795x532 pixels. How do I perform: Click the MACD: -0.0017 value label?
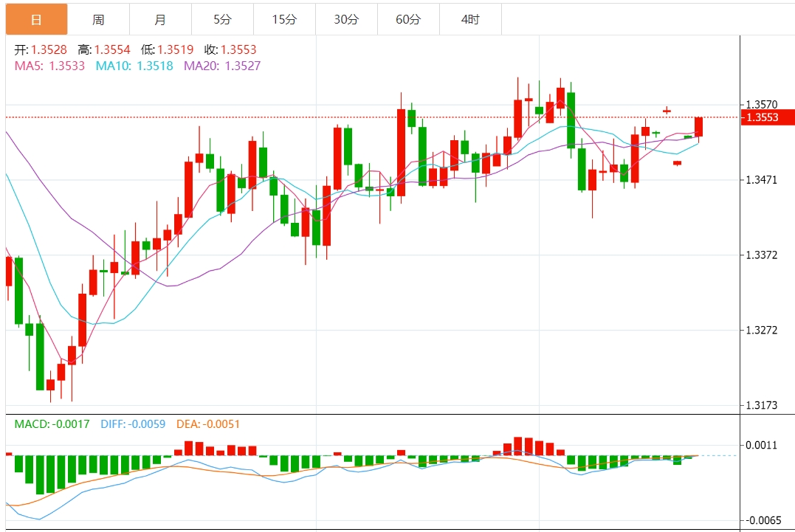pos(52,424)
